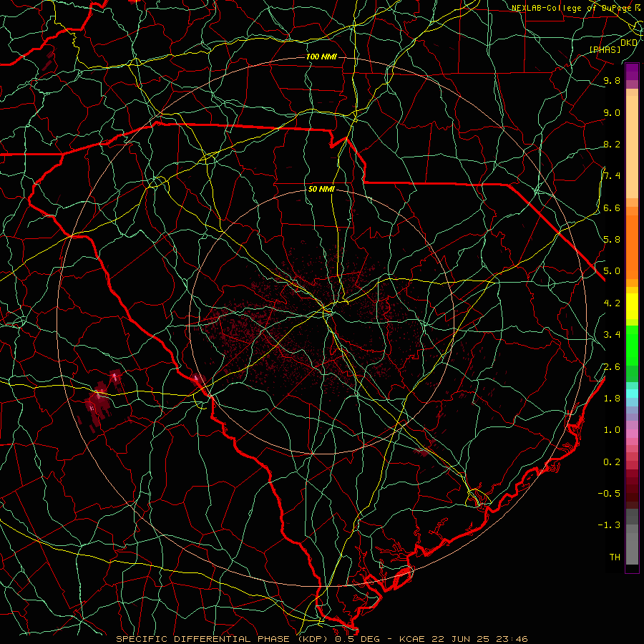644x644 pixels.
Task: Click the -1.3 value on the color scale
Action: click(x=609, y=525)
